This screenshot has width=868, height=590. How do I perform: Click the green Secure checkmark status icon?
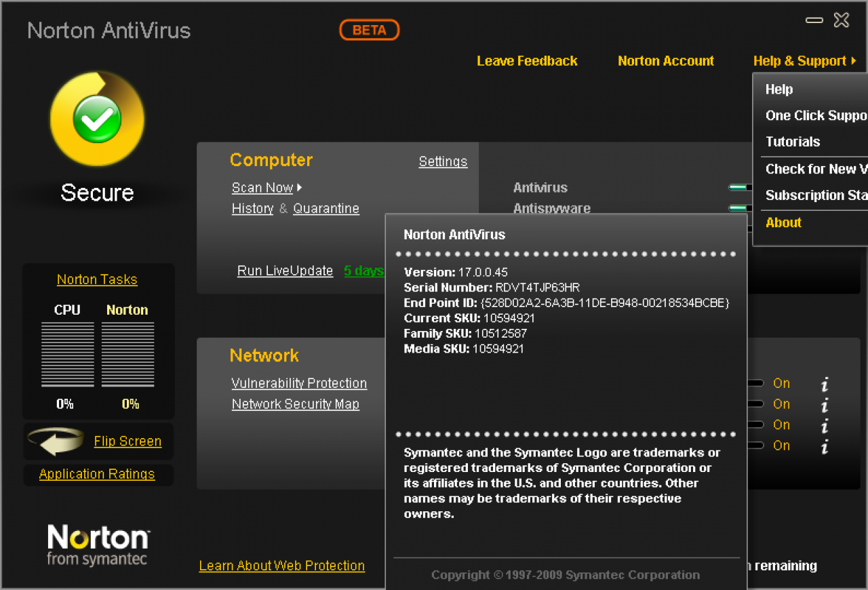[x=97, y=119]
